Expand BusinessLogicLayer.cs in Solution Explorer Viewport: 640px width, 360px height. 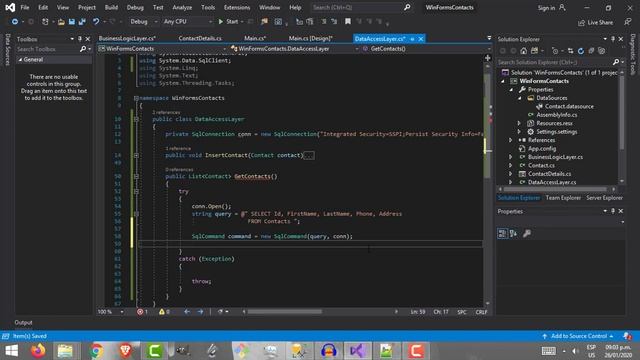pyautogui.click(x=511, y=157)
